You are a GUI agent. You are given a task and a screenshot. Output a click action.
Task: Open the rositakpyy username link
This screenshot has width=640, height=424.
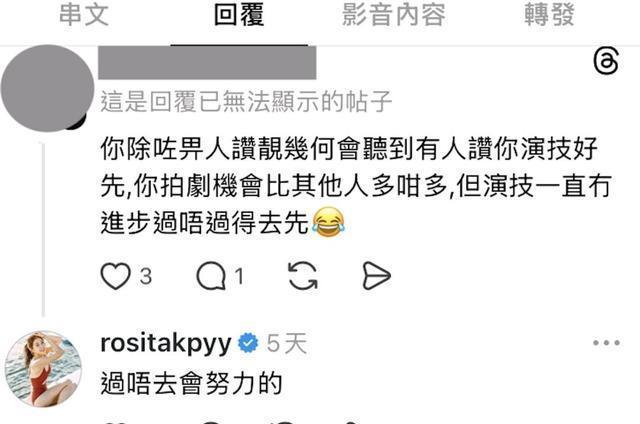click(166, 344)
